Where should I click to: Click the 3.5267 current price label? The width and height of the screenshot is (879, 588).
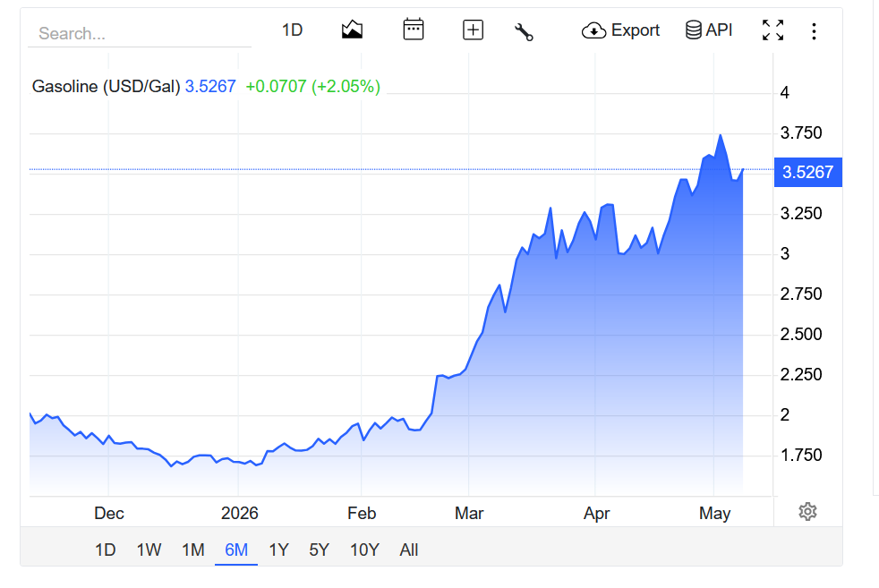pos(807,172)
